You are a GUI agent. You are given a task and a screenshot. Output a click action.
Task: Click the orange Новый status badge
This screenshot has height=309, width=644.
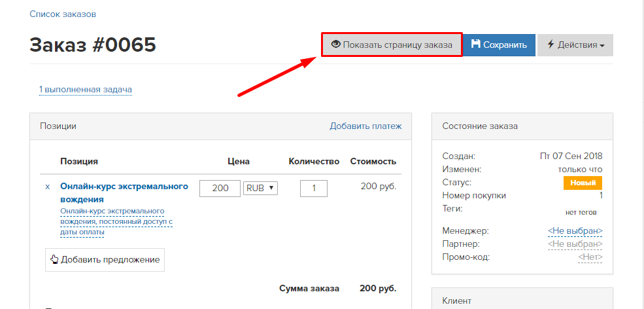(583, 183)
